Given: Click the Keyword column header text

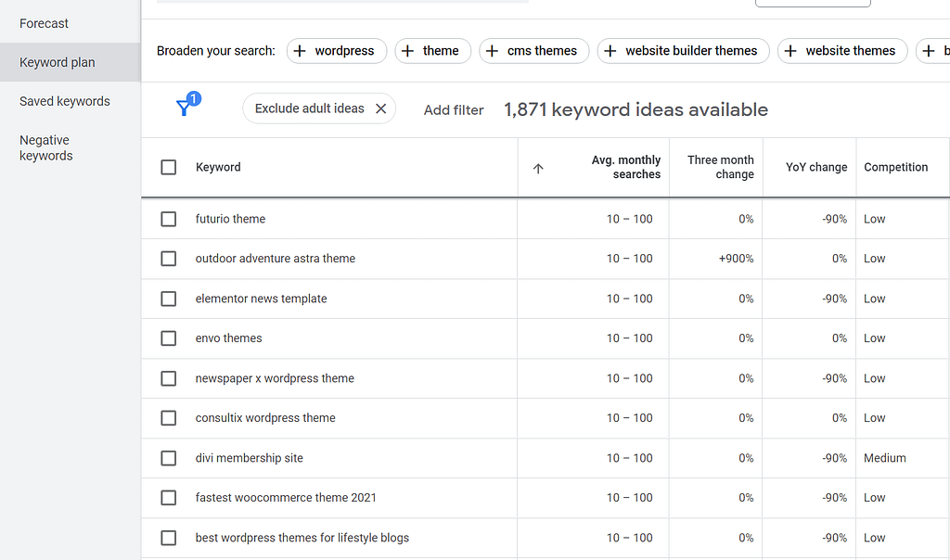Looking at the screenshot, I should [218, 167].
